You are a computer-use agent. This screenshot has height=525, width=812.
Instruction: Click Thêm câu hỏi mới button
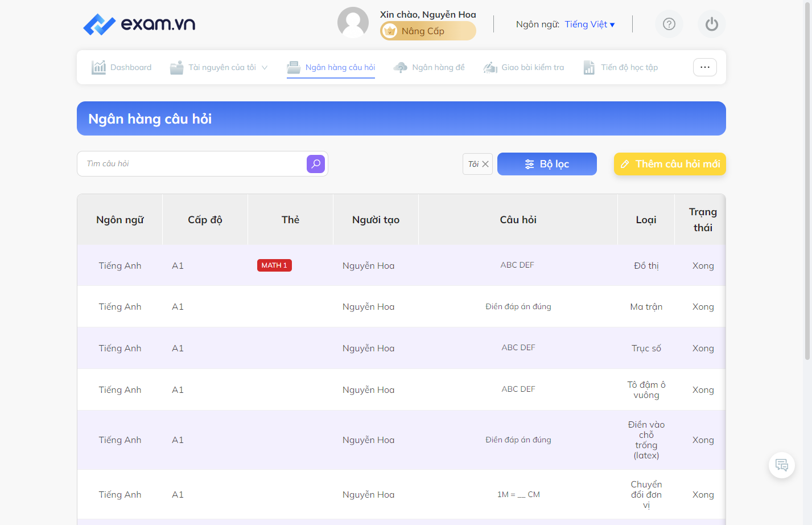click(x=670, y=164)
